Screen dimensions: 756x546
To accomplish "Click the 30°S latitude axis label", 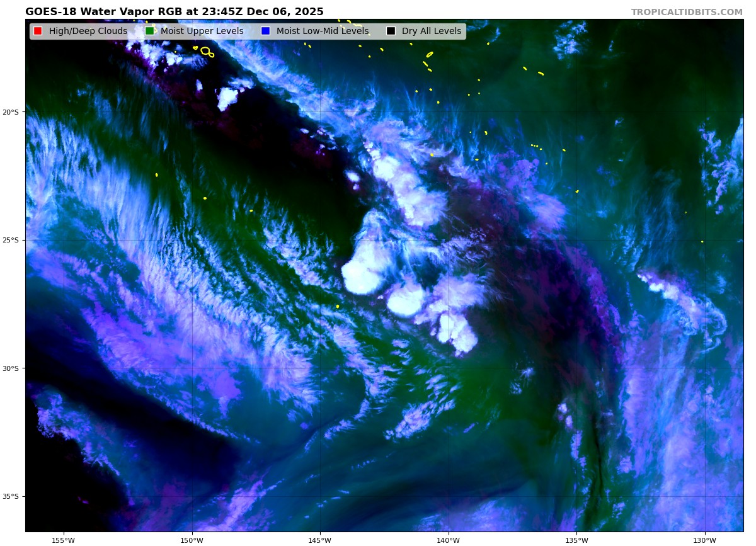I will (11, 368).
